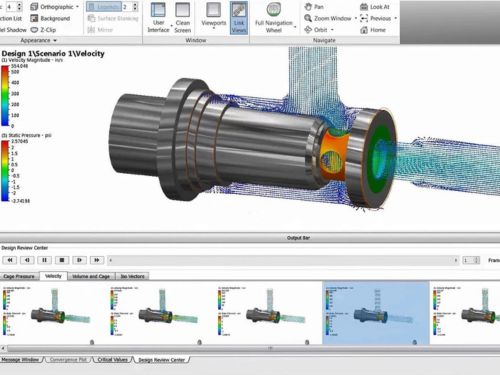The height and width of the screenshot is (375, 500).
Task: Open the Zoom Window dropdown arrow
Action: click(x=356, y=18)
